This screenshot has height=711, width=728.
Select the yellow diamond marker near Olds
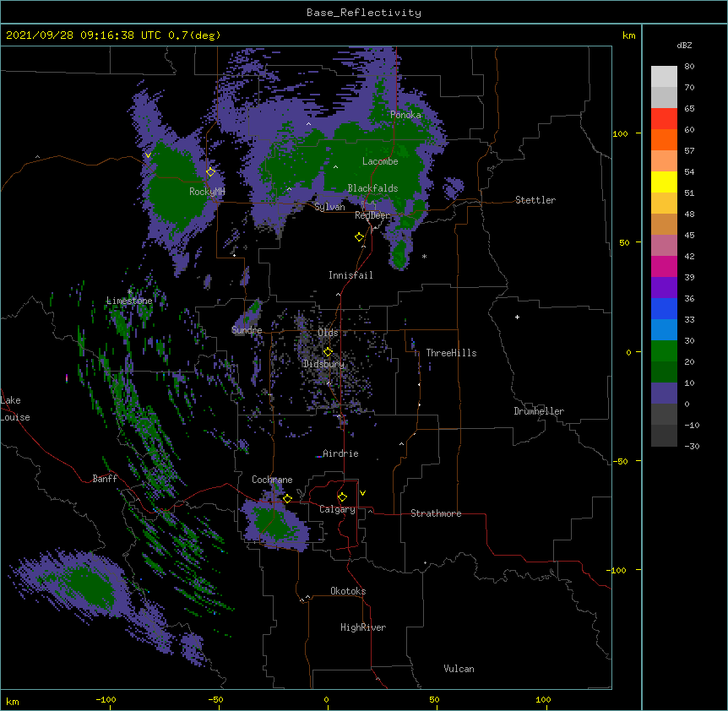coord(328,352)
